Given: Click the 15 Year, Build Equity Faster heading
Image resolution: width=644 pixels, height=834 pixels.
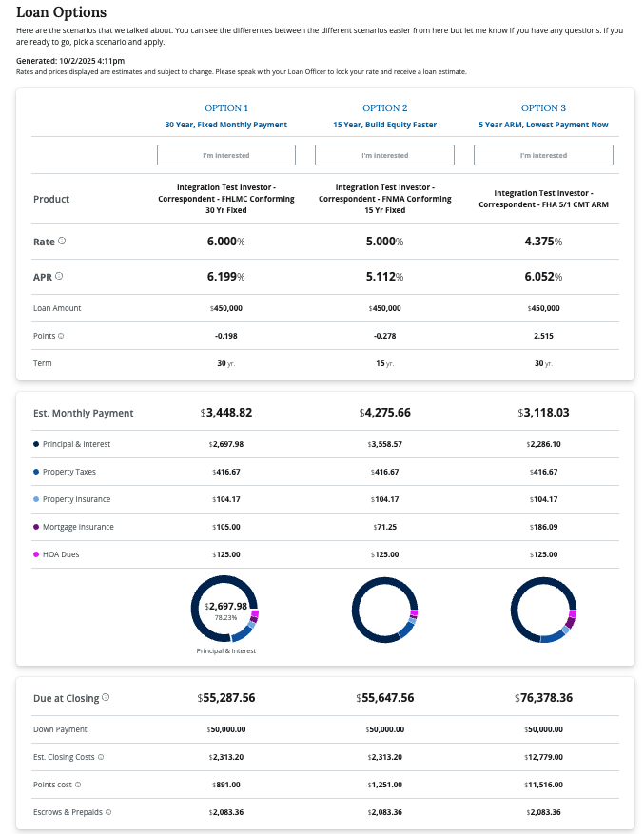Looking at the screenshot, I should tap(384, 125).
